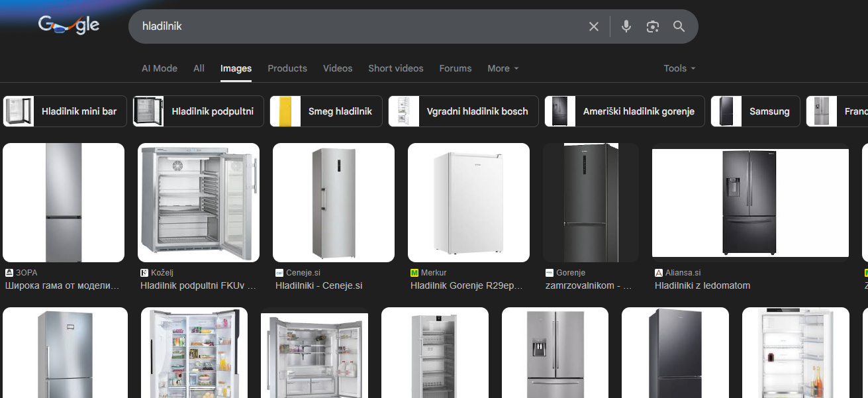Image resolution: width=868 pixels, height=398 pixels.
Task: Select the Smeg hladilnik chip
Action: point(326,111)
